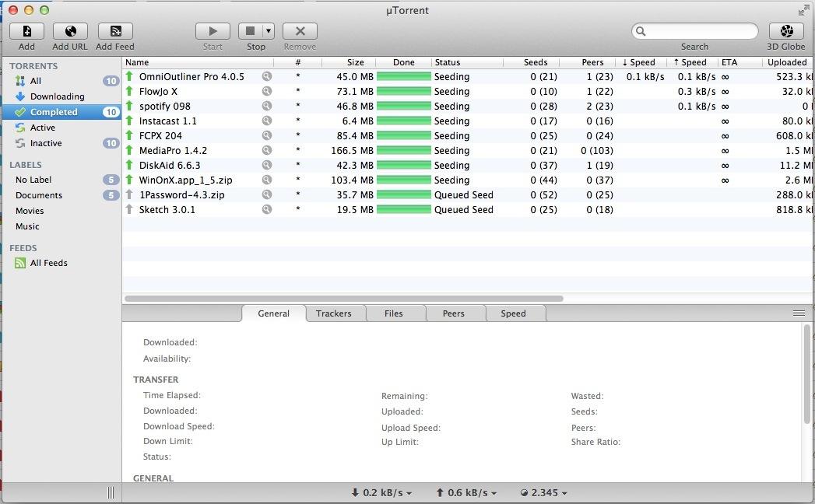Click the Remove X toolbar icon

tap(300, 31)
